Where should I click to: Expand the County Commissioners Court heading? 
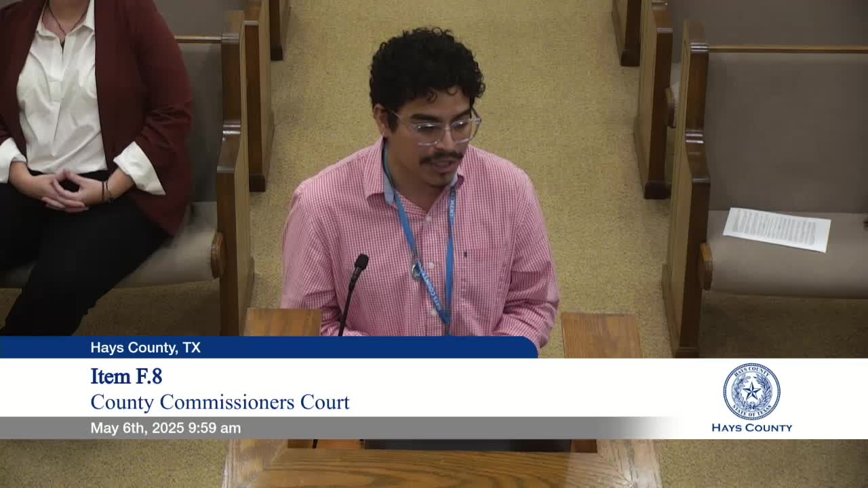point(220,402)
